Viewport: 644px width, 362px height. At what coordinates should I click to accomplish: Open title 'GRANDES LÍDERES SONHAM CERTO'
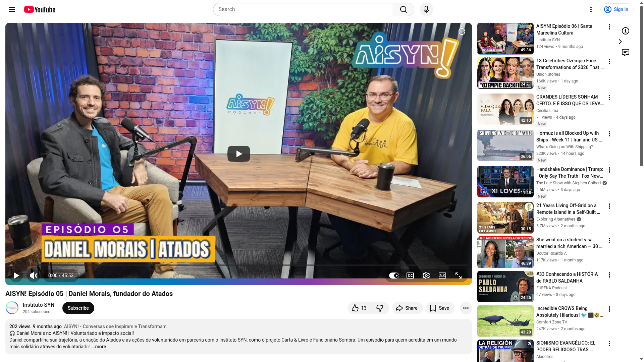tap(570, 100)
